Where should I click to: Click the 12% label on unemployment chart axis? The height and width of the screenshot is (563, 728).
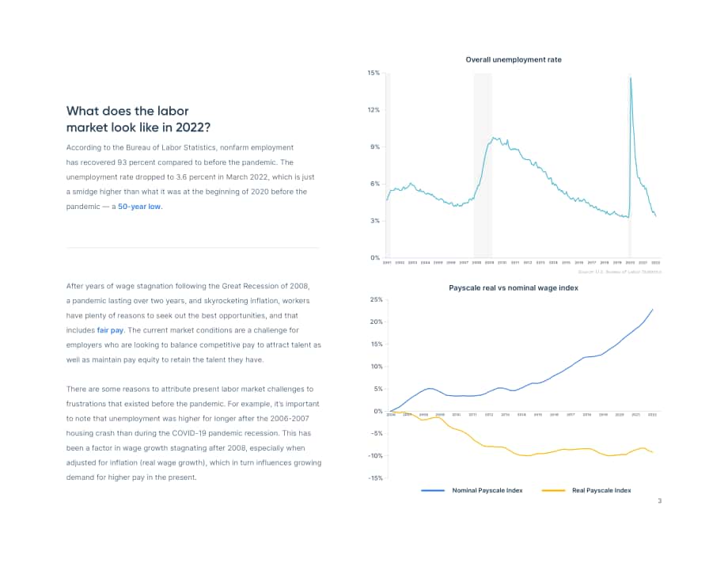click(x=373, y=110)
